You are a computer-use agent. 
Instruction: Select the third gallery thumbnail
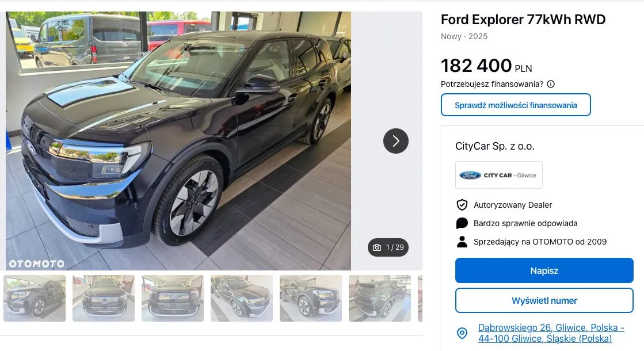(x=173, y=299)
